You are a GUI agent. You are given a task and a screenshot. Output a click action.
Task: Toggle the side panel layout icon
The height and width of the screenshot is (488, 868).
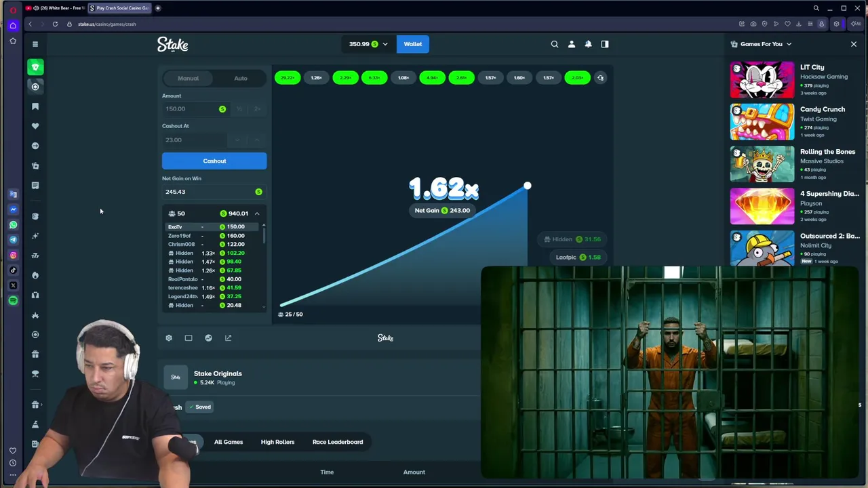[605, 44]
